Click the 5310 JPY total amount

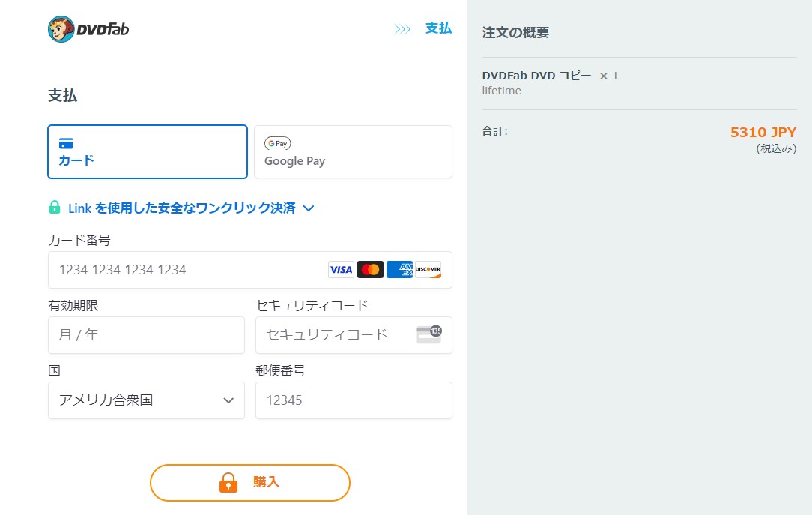coord(763,132)
